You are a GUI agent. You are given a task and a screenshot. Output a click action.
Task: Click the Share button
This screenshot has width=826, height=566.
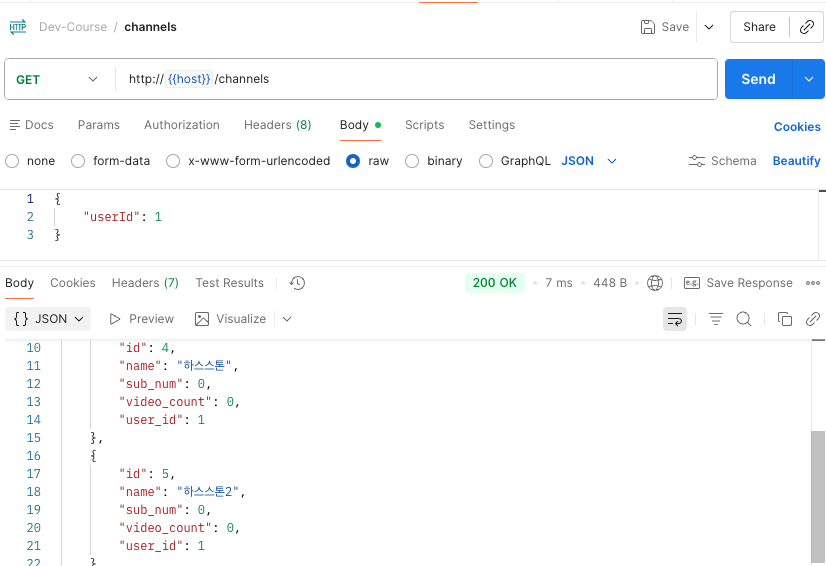(759, 27)
